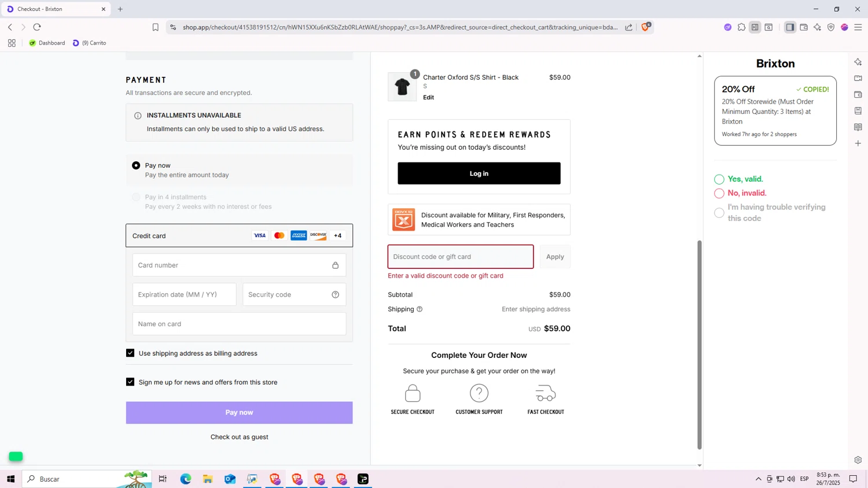Open the new tab plus button
The height and width of the screenshot is (488, 868).
click(120, 9)
